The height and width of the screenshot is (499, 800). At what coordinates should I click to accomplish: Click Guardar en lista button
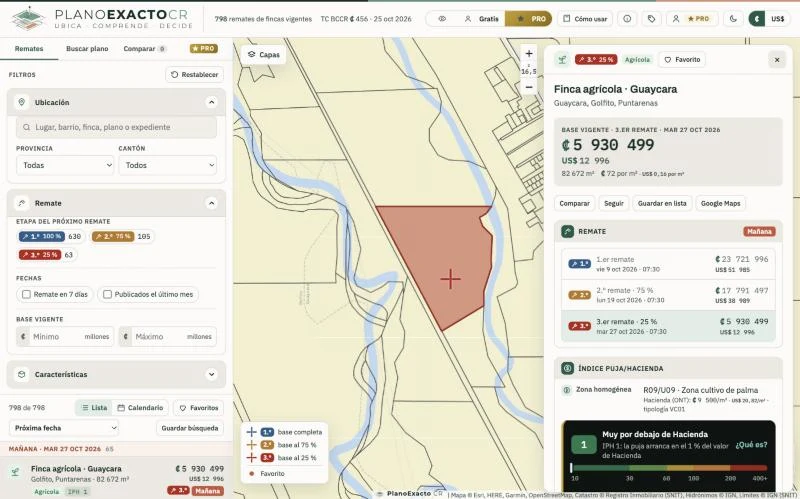(x=662, y=203)
